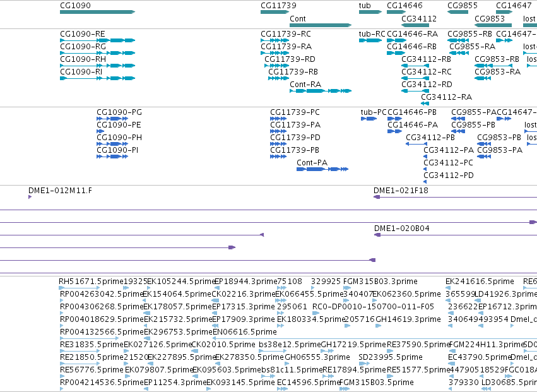Select the CG14646-RB transcript
The image size is (537, 392).
[x=396, y=53]
